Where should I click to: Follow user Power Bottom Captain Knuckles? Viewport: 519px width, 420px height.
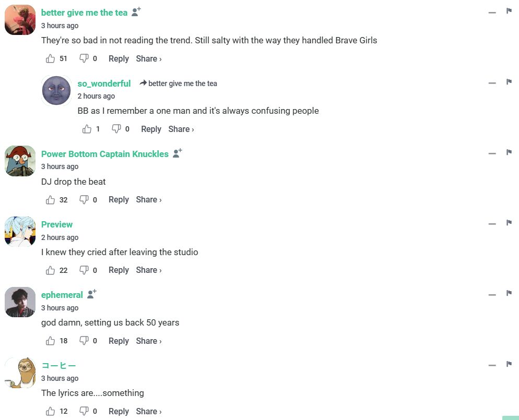coord(178,153)
